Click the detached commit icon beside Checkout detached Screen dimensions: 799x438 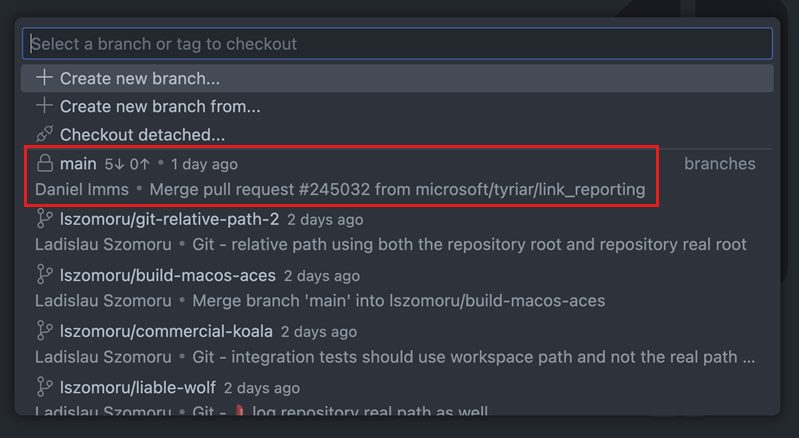point(44,134)
